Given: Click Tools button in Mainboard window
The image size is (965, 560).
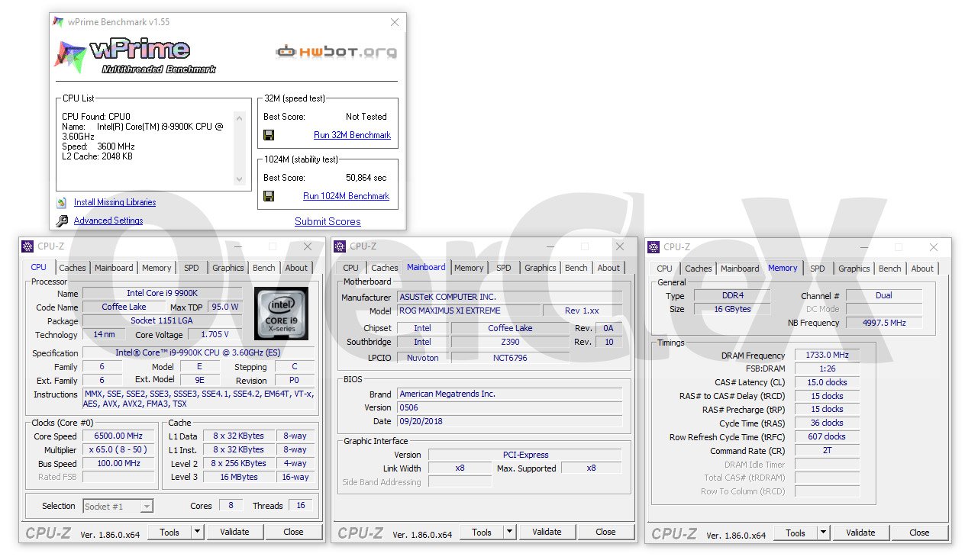Looking at the screenshot, I should (482, 532).
